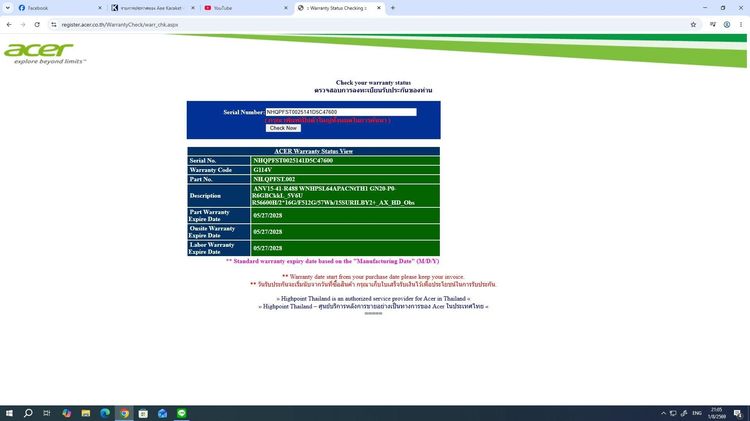The image size is (750, 421).
Task: Open the Windows Start menu
Action: pos(9,413)
